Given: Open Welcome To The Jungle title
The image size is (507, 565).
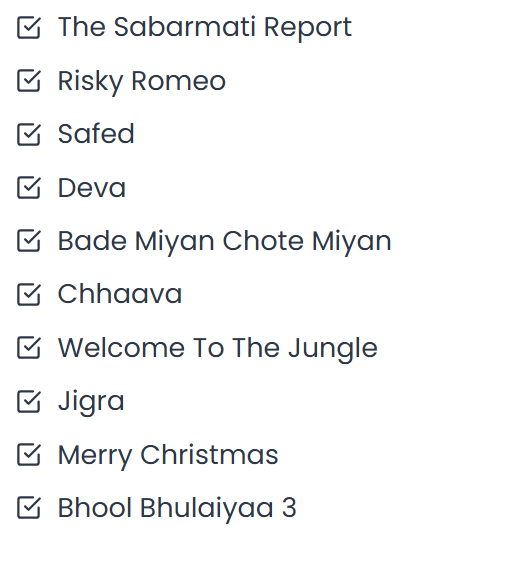Looking at the screenshot, I should pyautogui.click(x=218, y=348).
